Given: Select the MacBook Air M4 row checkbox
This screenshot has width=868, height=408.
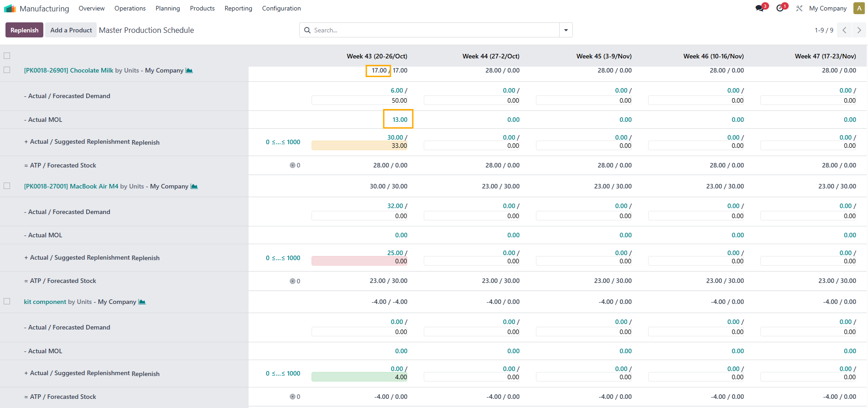Looking at the screenshot, I should (7, 186).
